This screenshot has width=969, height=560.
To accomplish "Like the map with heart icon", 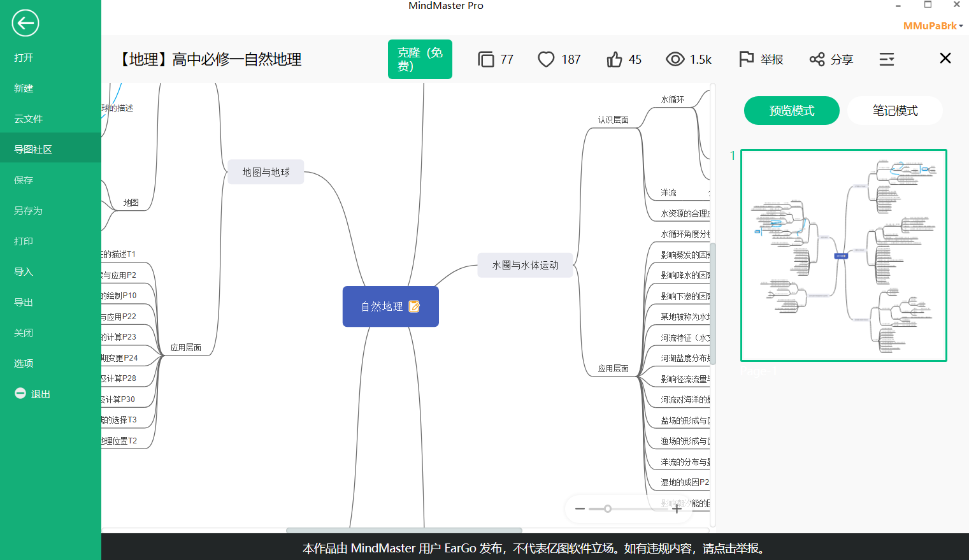I will pyautogui.click(x=546, y=59).
